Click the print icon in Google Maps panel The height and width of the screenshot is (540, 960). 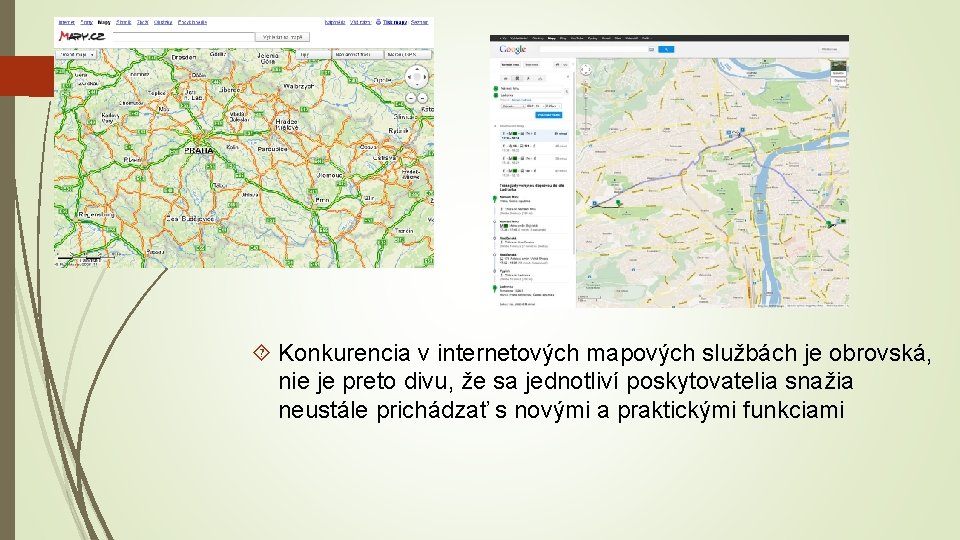coord(557,65)
